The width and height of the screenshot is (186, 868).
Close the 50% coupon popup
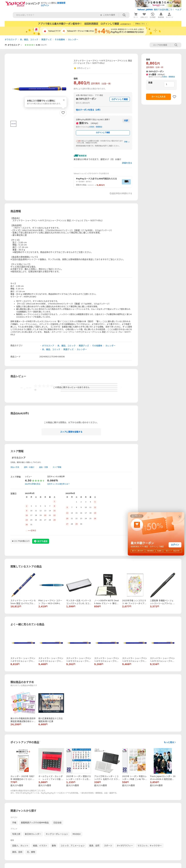(180, 517)
